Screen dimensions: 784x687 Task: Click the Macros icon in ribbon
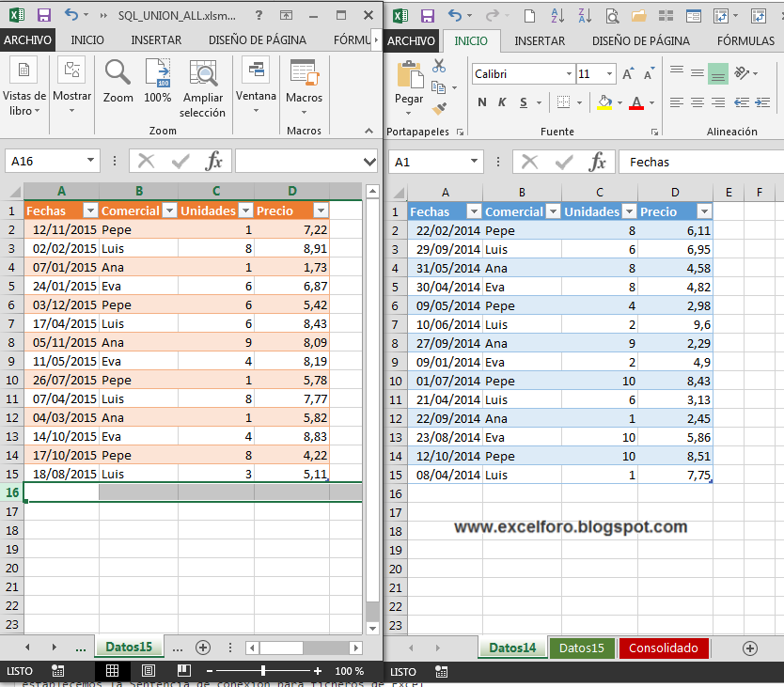pos(304,72)
